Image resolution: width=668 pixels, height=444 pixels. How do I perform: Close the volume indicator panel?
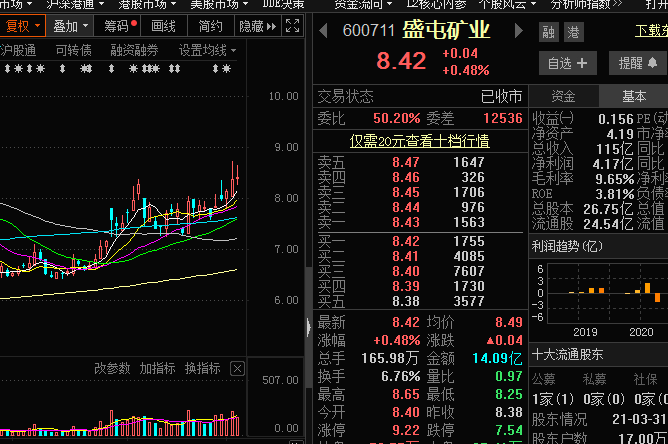point(237,369)
